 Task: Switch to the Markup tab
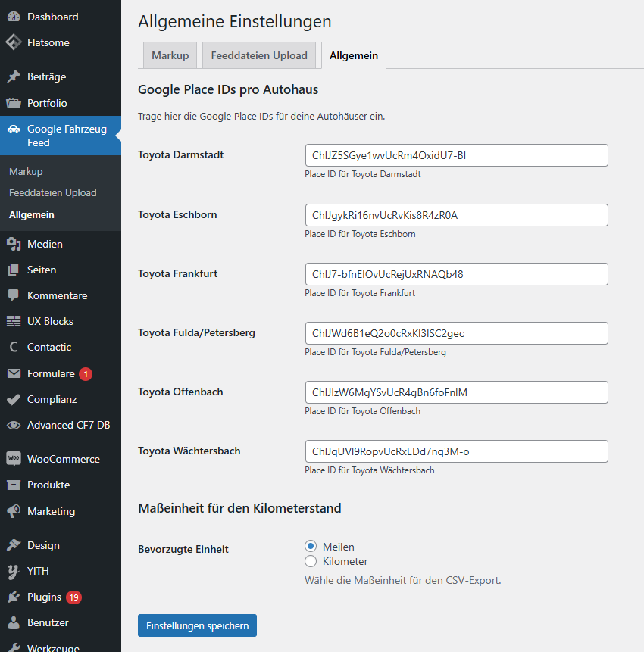[170, 55]
